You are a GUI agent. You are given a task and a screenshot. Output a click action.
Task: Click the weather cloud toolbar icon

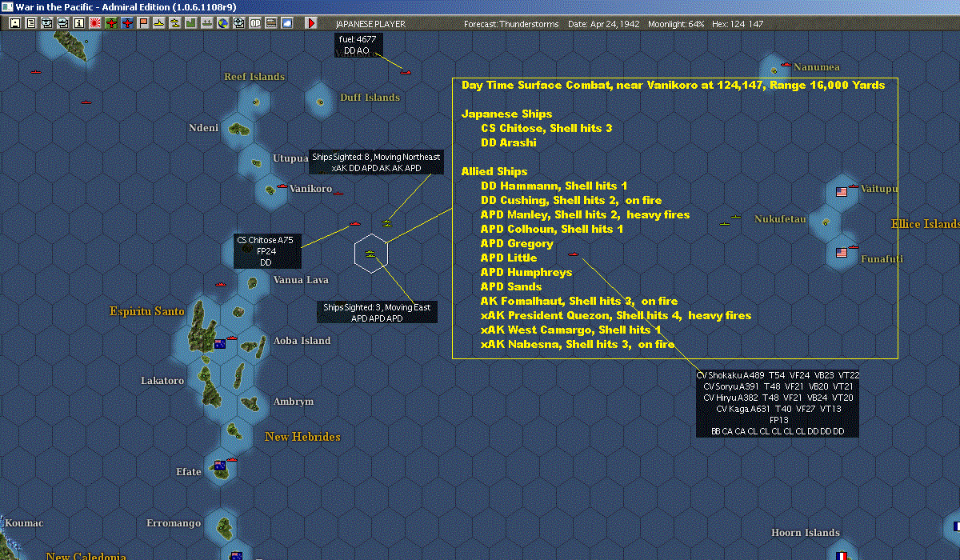click(x=286, y=23)
